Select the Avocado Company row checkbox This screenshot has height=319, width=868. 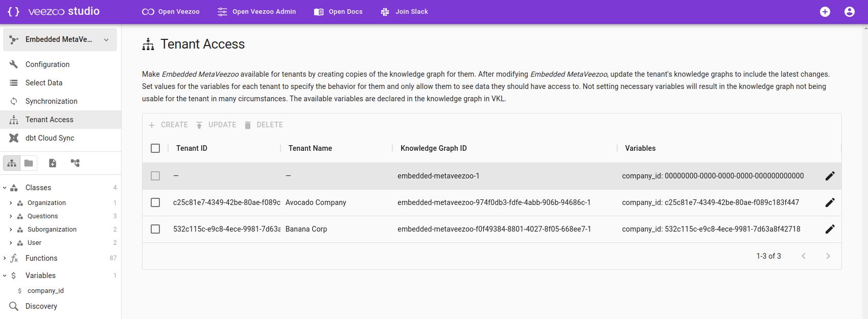[x=155, y=202]
